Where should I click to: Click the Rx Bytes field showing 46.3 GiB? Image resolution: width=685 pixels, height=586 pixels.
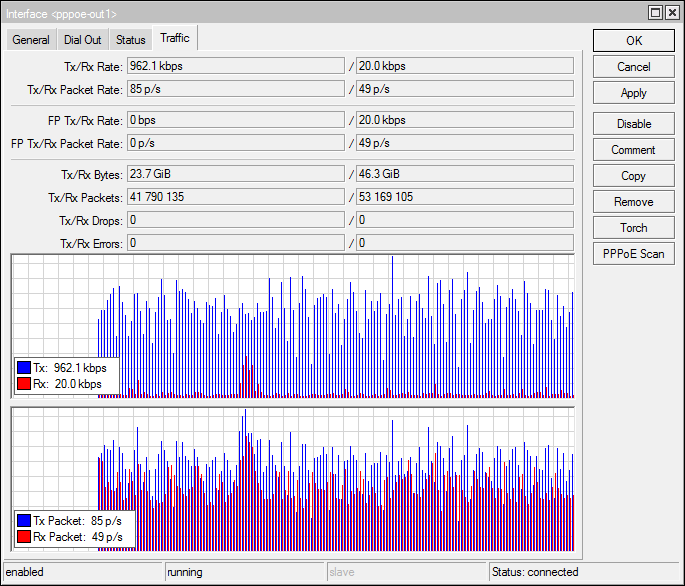pos(465,174)
